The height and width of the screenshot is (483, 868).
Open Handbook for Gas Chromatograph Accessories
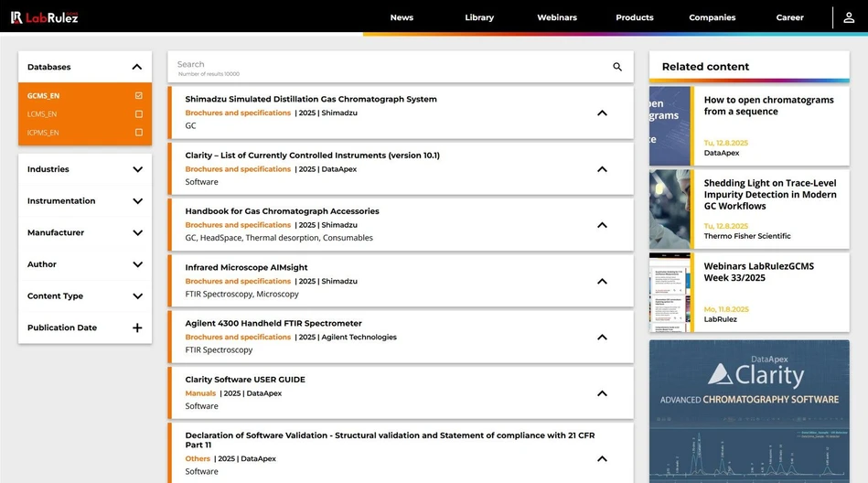click(x=282, y=211)
